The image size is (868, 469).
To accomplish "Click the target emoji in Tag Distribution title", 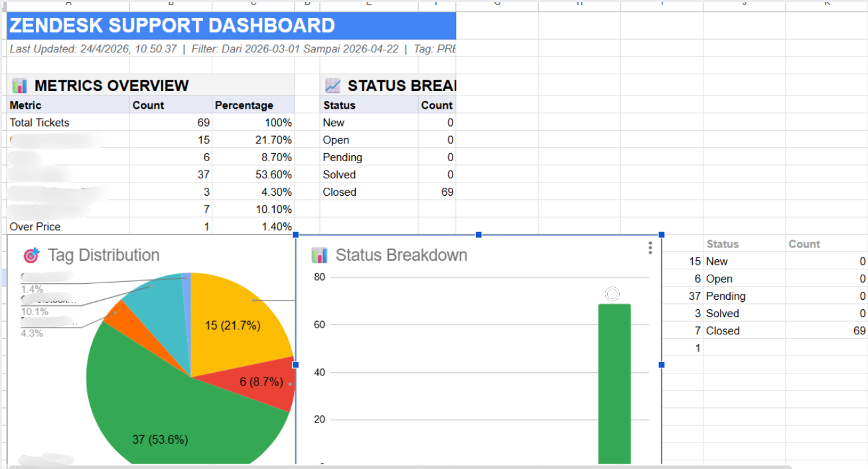I will tap(31, 255).
